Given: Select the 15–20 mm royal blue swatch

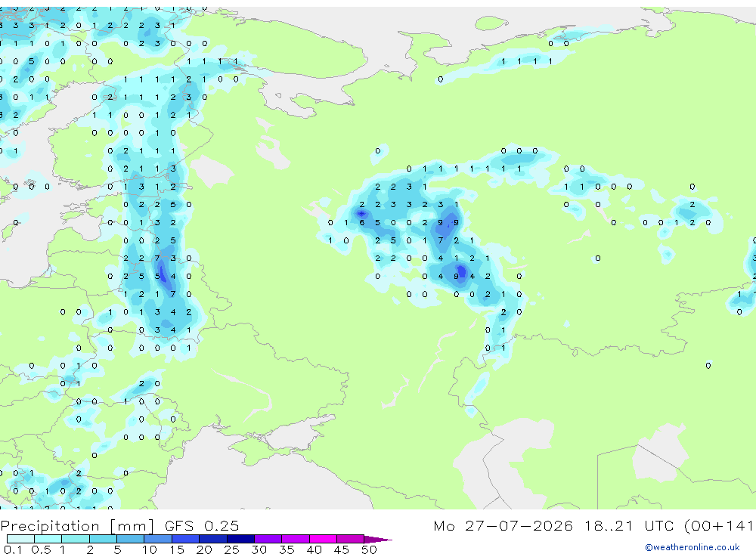Looking at the screenshot, I should point(186,539).
